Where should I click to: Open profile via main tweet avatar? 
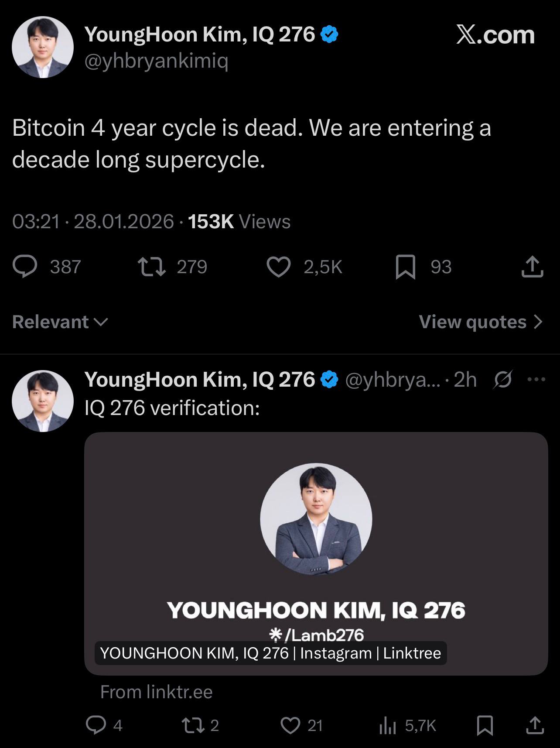click(x=43, y=47)
